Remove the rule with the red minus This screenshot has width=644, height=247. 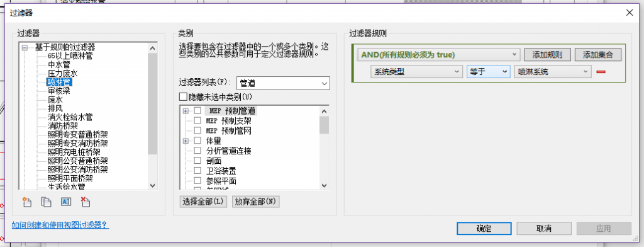coord(601,72)
